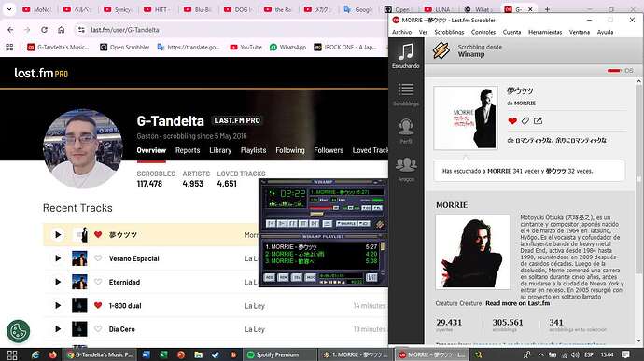Screen dimensions: 644x361
Task: Adjust Winamp balance slider
Action: point(351,208)
